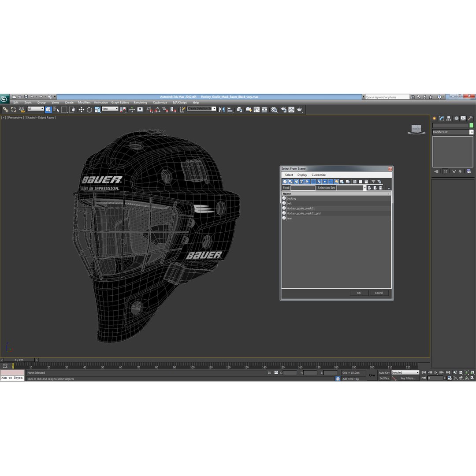
Task: Select the belt object in list
Action: click(x=336, y=203)
